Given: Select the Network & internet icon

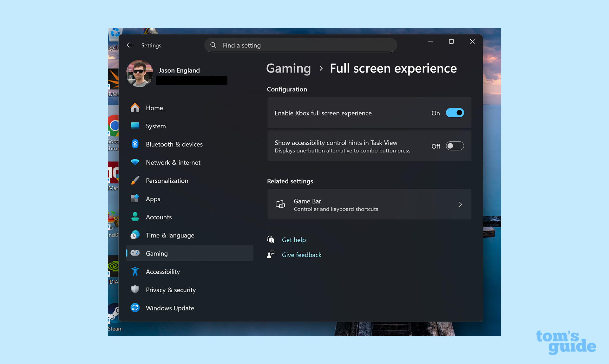Looking at the screenshot, I should pyautogui.click(x=135, y=162).
